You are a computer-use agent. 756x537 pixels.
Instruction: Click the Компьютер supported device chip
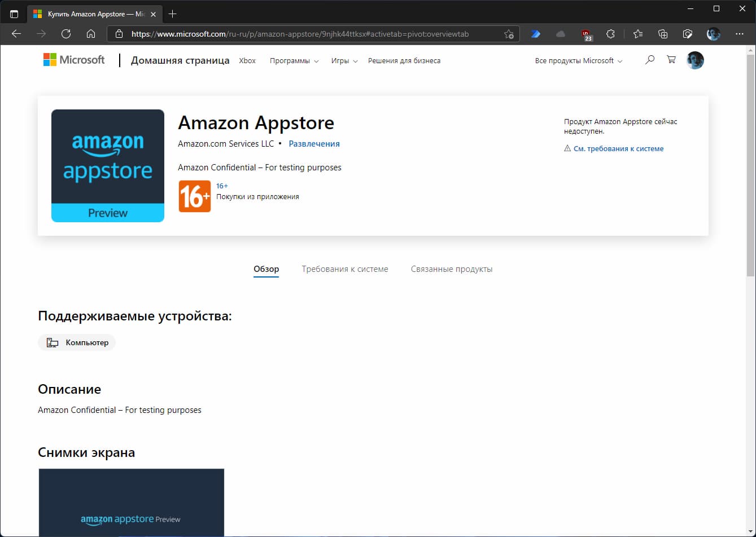pos(77,342)
